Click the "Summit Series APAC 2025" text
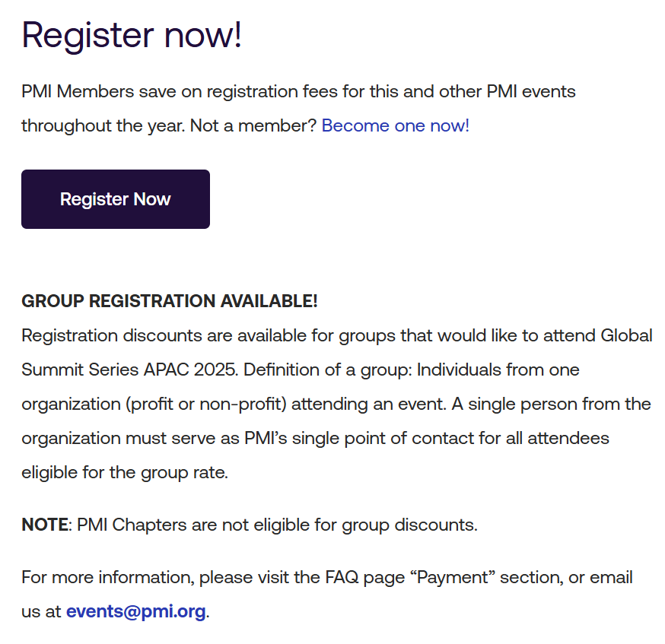Screen dimensions: 665x644 [x=129, y=370]
